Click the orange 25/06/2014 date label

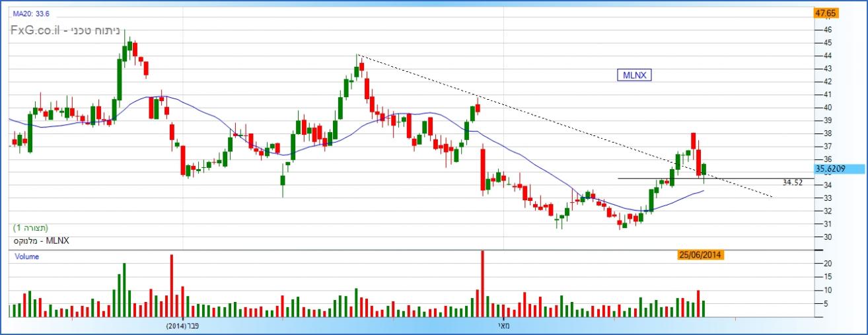point(701,254)
